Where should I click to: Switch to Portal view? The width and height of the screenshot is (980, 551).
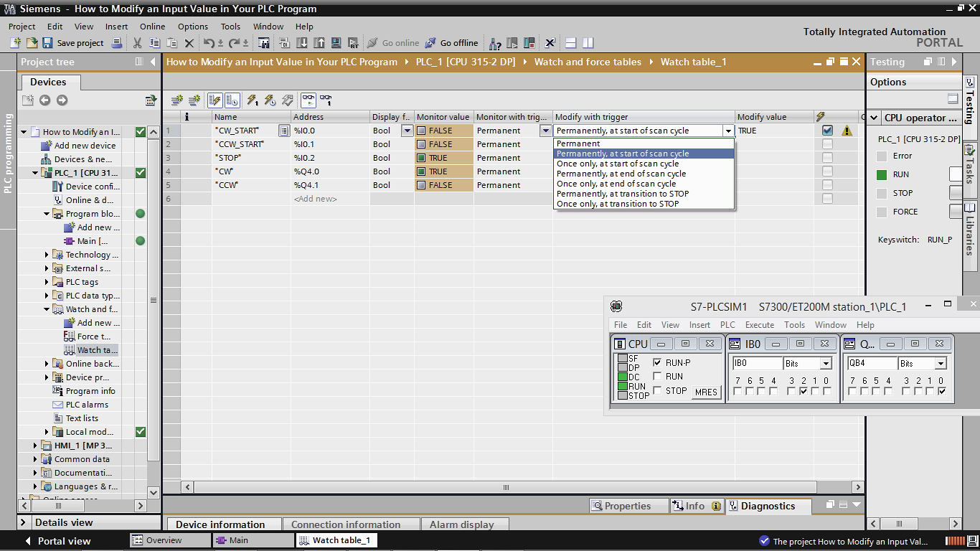(58, 541)
